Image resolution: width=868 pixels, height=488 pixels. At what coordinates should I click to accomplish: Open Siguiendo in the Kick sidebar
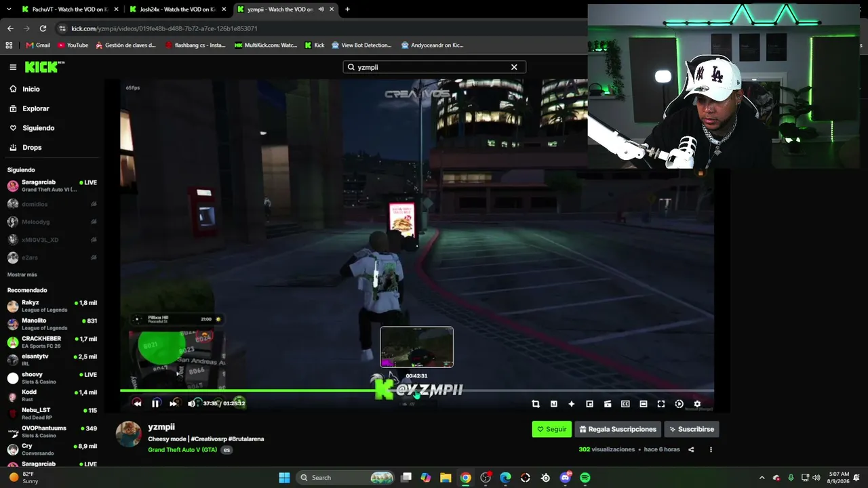point(38,128)
